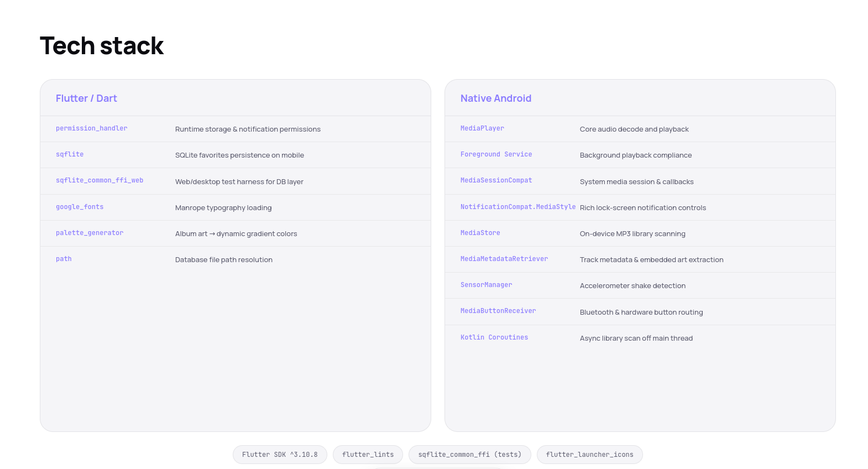Viewport: 868px width, 469px height.
Task: Click 'Bluetooth & hardware button routing' text
Action: click(x=641, y=312)
